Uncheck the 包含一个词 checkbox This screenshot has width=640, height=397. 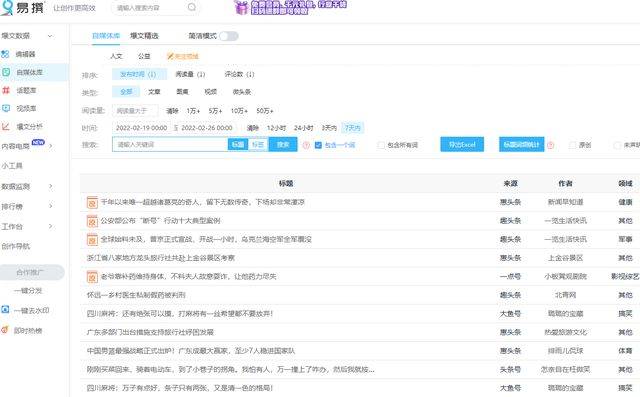coord(318,145)
